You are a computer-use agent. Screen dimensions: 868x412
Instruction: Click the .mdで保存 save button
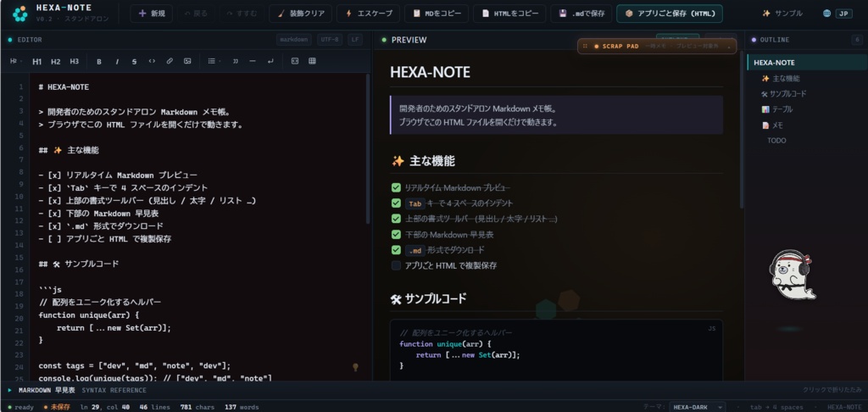pos(581,14)
